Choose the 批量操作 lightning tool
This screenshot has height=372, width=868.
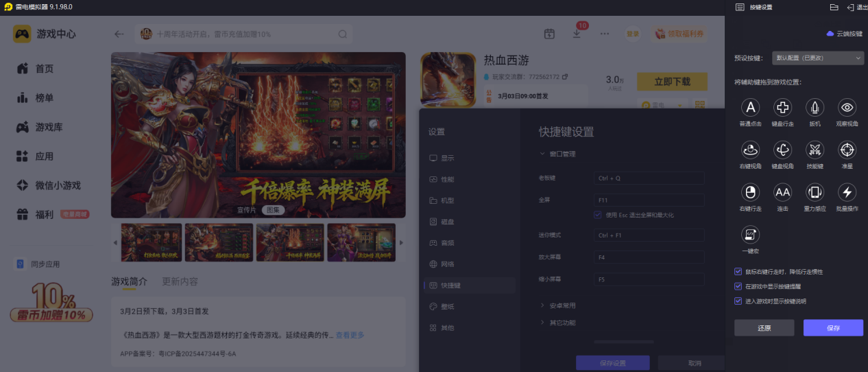click(x=847, y=192)
